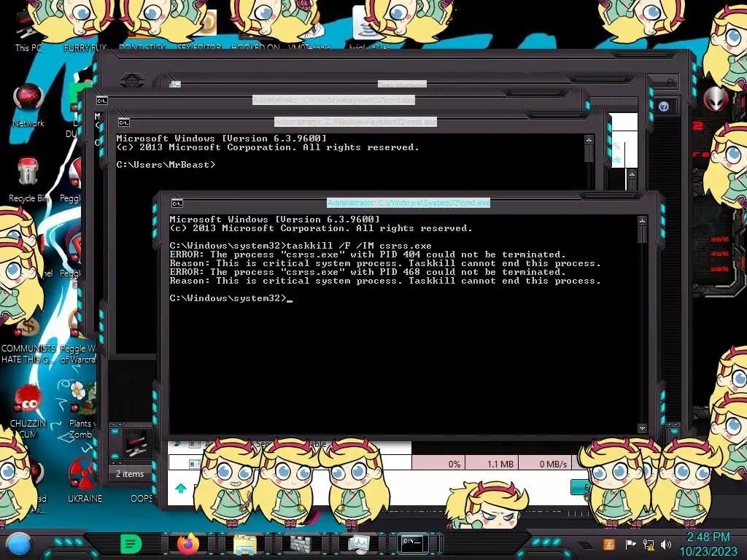Viewport: 747px width, 560px height.
Task: Open the Action Center flag icon
Action: point(630,544)
